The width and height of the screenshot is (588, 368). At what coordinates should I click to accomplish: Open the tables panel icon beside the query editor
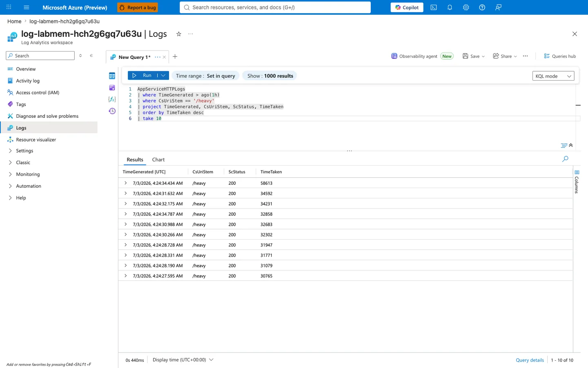(112, 76)
